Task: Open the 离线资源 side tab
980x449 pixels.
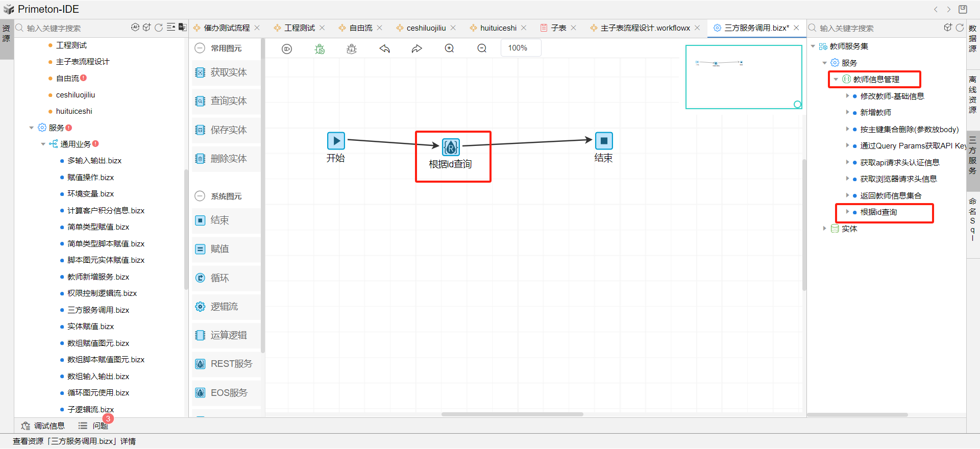Action: 973,94
